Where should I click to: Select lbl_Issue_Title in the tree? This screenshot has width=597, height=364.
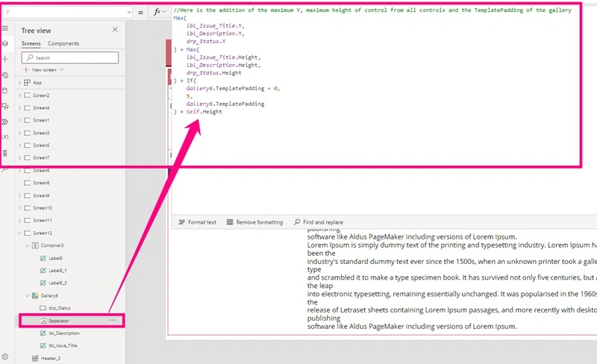63,345
